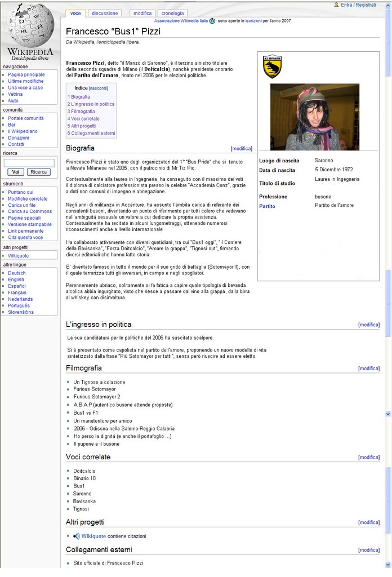Click the Ricerca button
This screenshot has width=392, height=577.
coord(39,172)
